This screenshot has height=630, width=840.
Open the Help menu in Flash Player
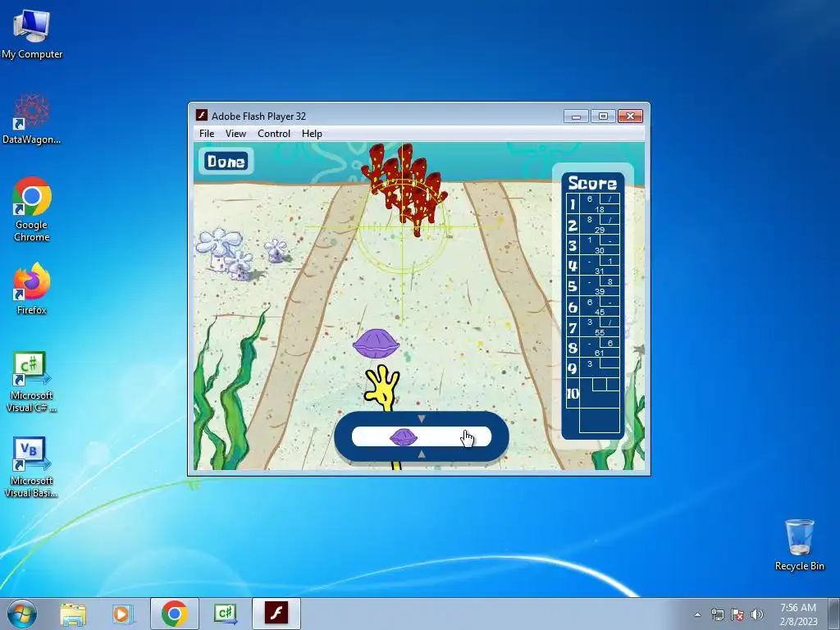312,134
